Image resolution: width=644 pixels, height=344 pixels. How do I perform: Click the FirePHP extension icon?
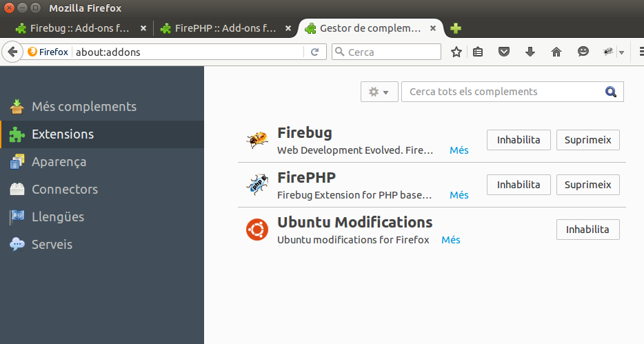tap(257, 185)
